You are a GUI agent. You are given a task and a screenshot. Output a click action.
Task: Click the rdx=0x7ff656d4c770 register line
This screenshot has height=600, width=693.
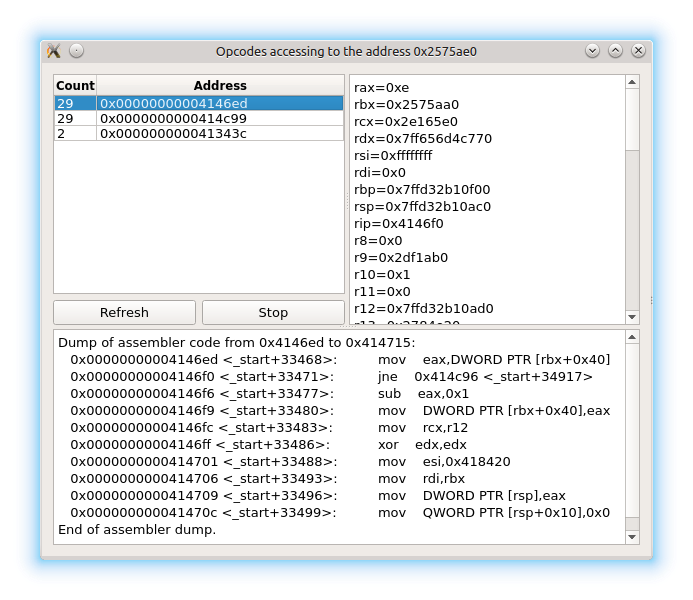423,139
